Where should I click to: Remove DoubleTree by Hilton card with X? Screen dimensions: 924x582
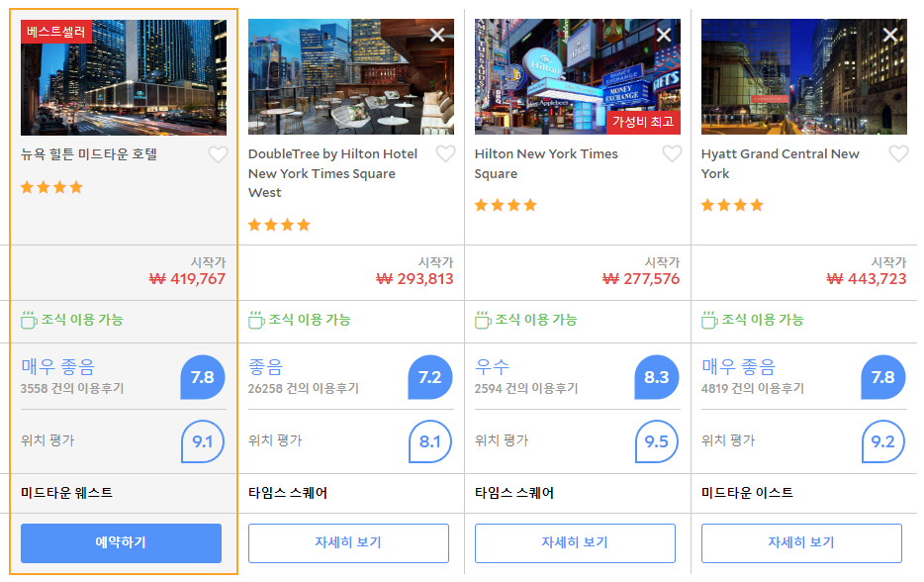[x=437, y=35]
